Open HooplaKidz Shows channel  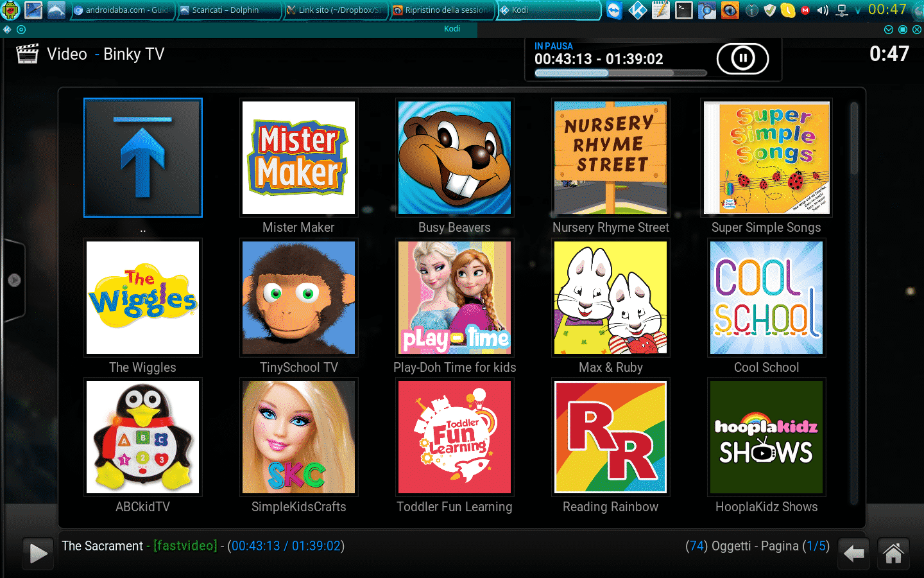[766, 437]
